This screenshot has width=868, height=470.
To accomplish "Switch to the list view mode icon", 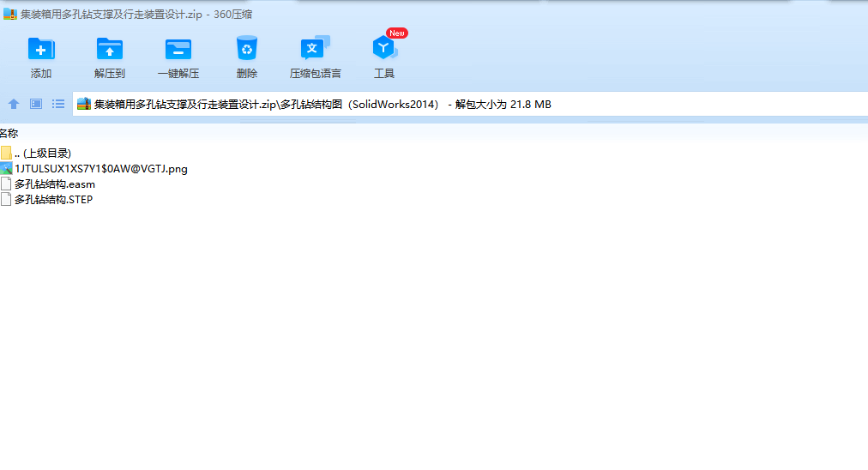I will pos(58,104).
